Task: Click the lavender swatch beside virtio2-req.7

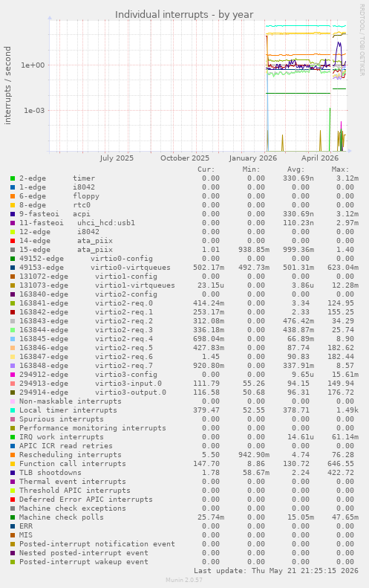Action: point(13,366)
